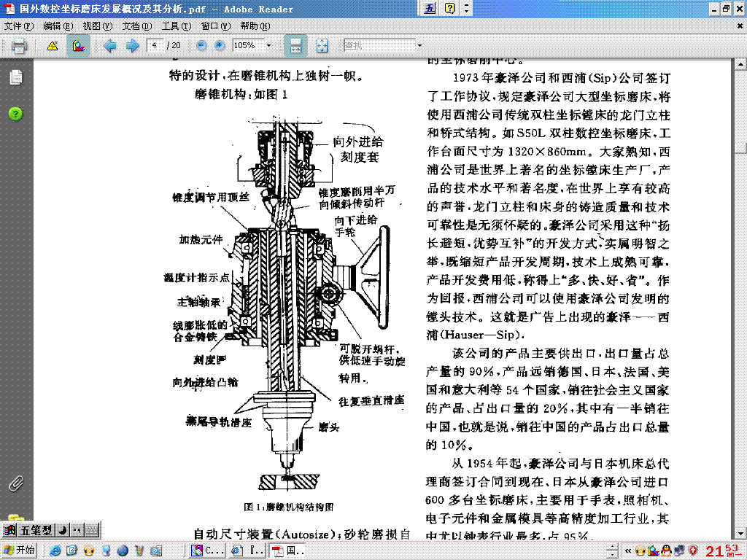Open the 工具 (Tools) menu

[177, 26]
